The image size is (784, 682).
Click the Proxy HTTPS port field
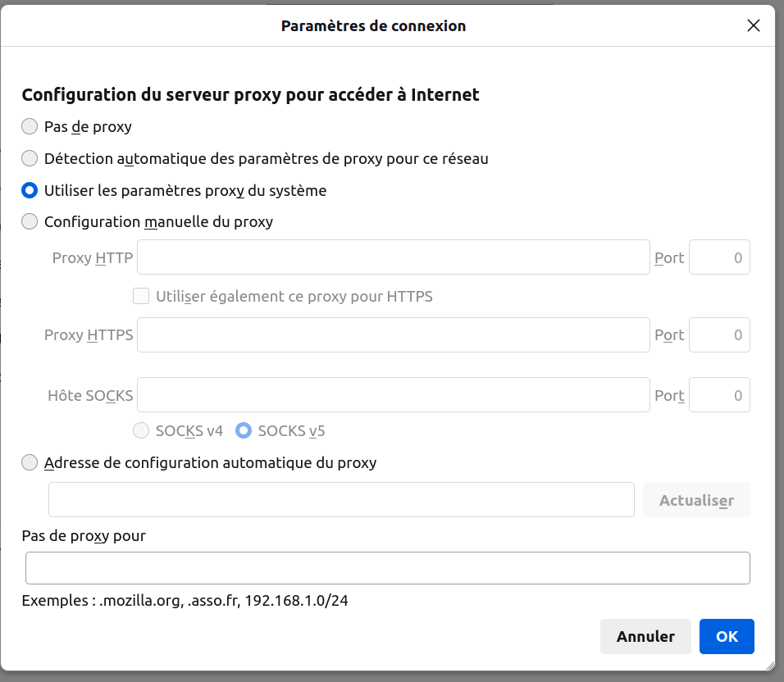pyautogui.click(x=719, y=334)
